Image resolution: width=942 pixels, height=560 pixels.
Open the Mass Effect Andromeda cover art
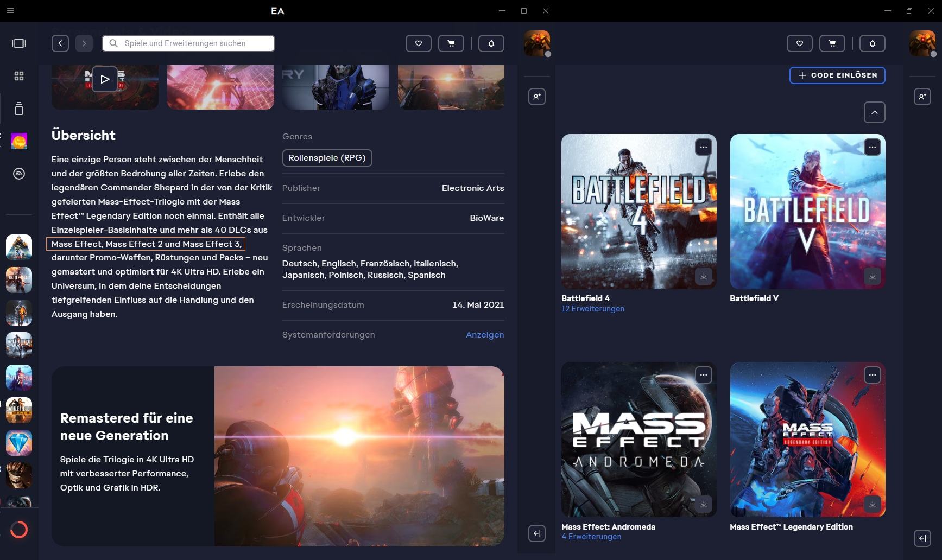639,440
